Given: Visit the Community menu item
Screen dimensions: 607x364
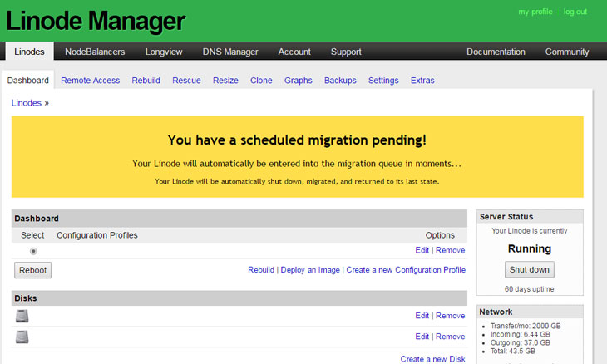Looking at the screenshot, I should [x=567, y=52].
